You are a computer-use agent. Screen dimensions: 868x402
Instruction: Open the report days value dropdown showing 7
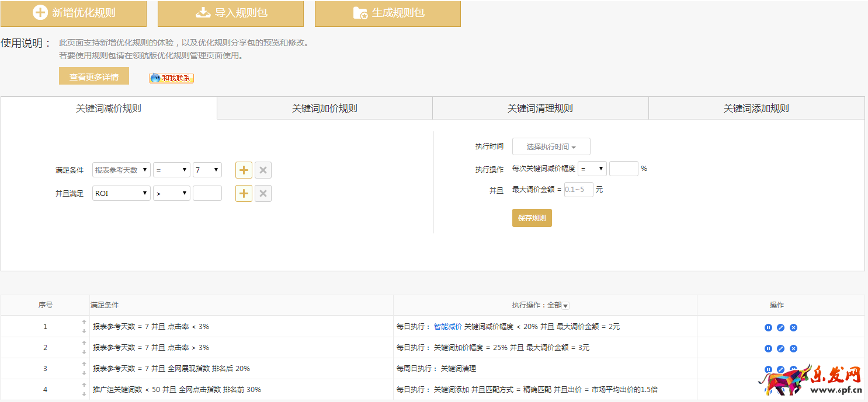tap(207, 170)
